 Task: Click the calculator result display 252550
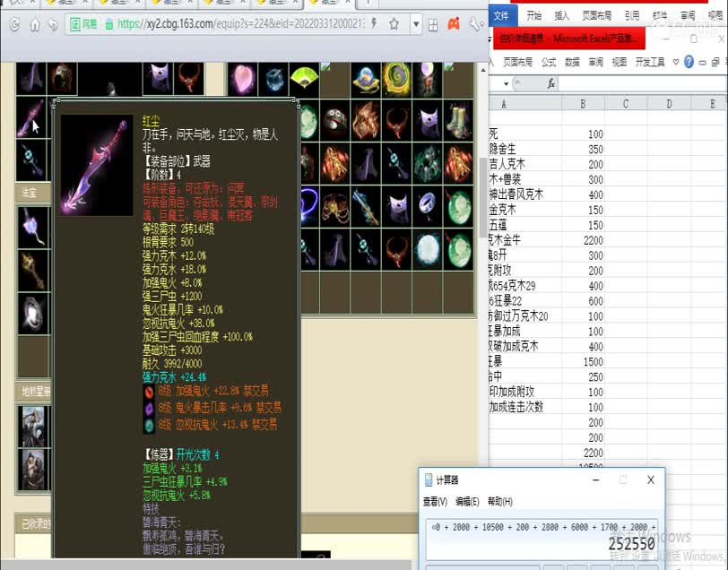632,543
